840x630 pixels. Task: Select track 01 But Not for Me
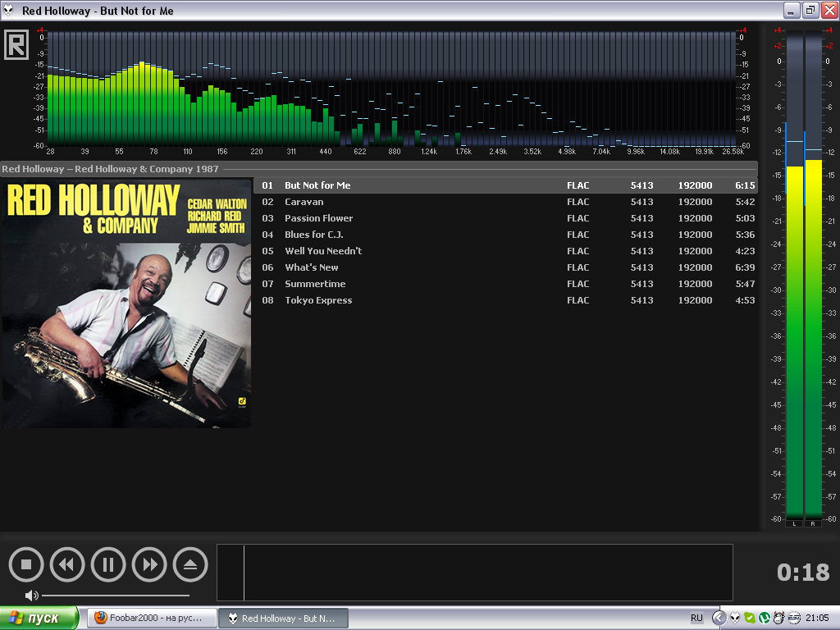tap(505, 185)
